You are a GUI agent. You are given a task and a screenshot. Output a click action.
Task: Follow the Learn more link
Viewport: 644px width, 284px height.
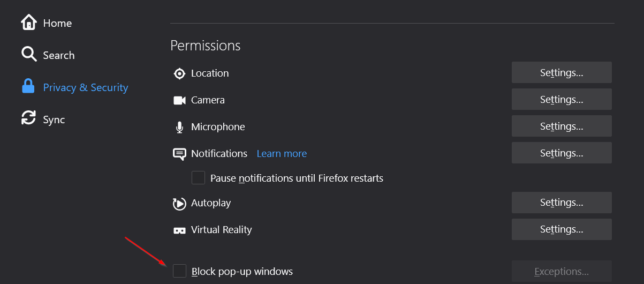pos(282,153)
